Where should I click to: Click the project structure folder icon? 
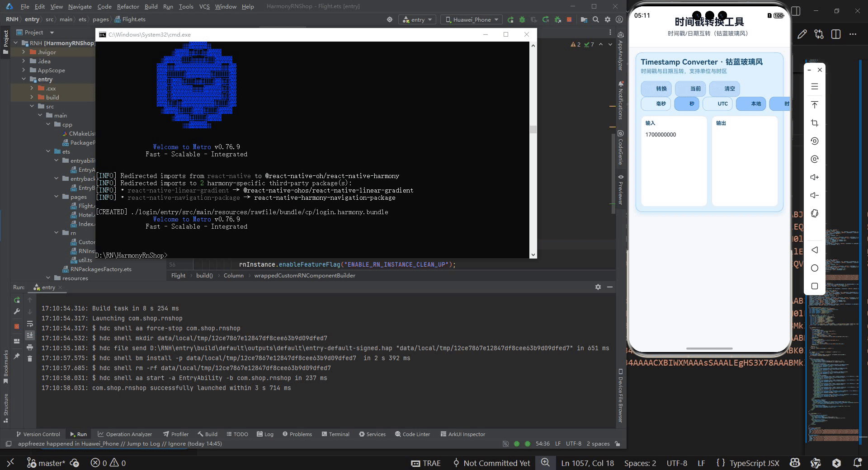[584, 19]
